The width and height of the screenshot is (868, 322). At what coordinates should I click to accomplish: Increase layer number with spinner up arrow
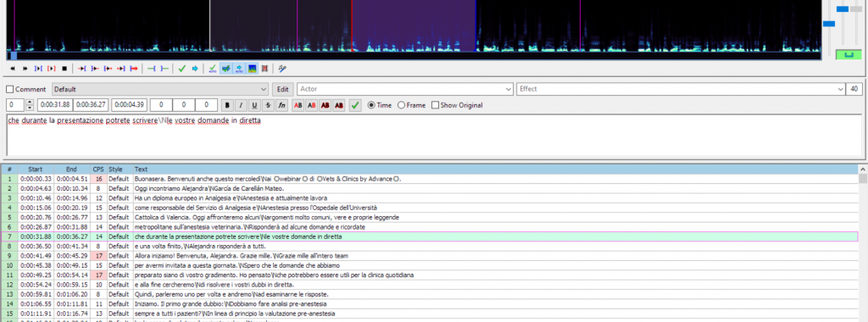click(30, 102)
